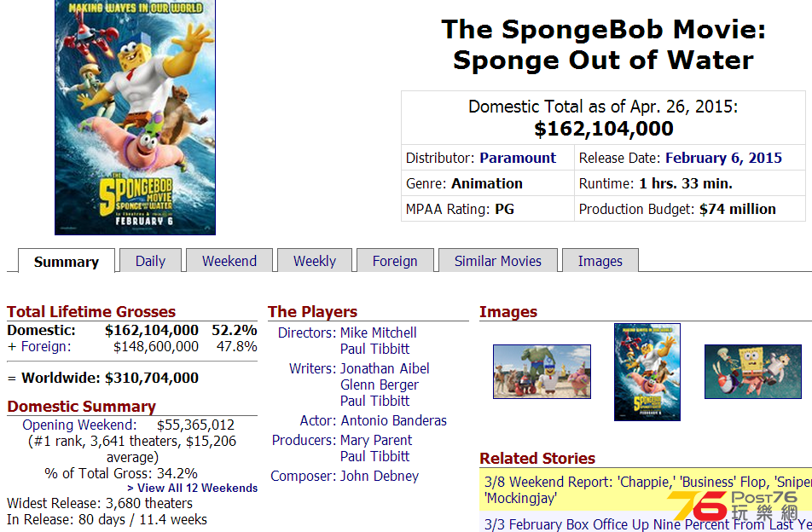This screenshot has width=812, height=532.
Task: Expand View All 12 Weekends
Action: pos(192,488)
